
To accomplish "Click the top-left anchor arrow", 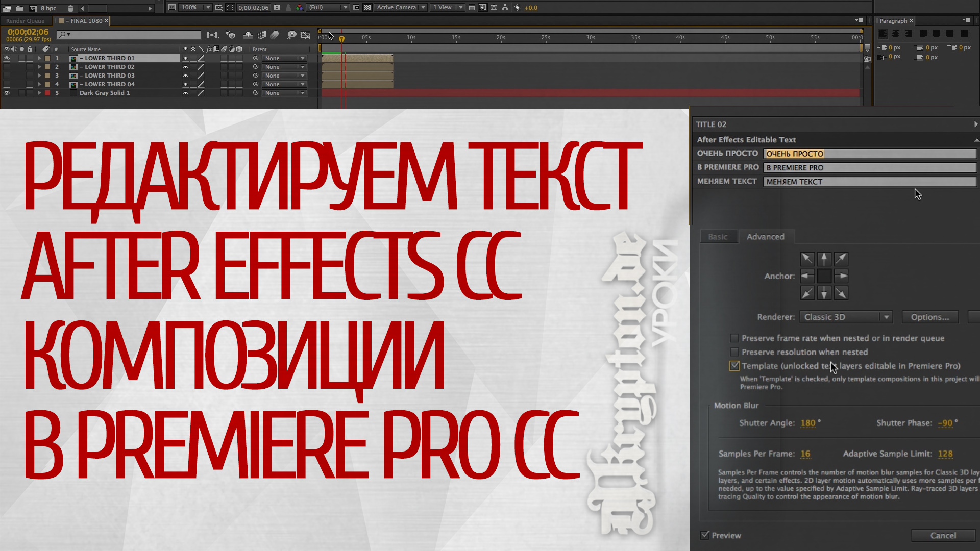I will coord(807,259).
